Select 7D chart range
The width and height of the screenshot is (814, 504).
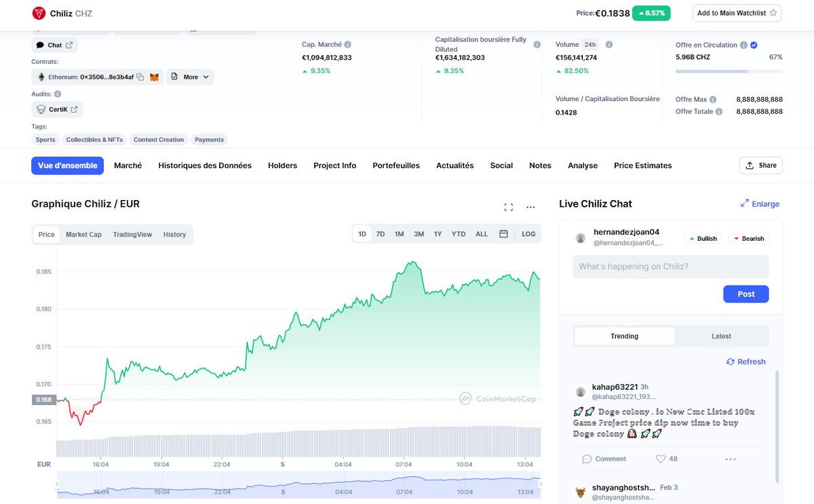point(381,234)
